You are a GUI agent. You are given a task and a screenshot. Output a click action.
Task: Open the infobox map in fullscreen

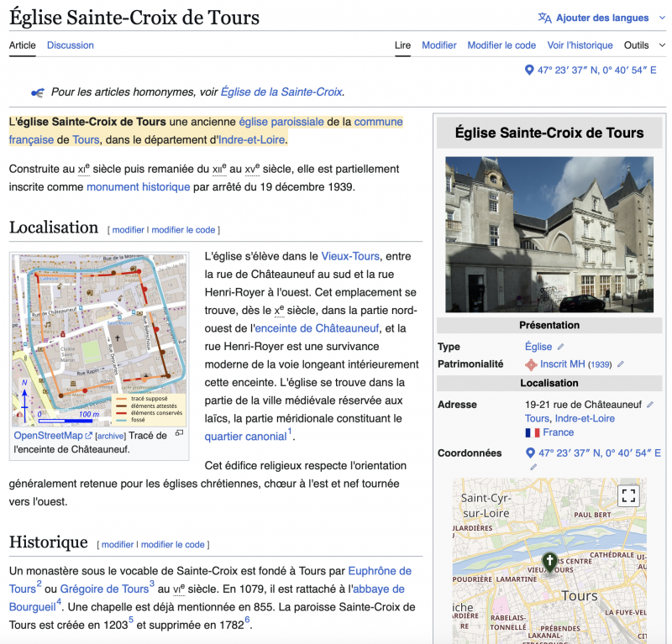628,495
